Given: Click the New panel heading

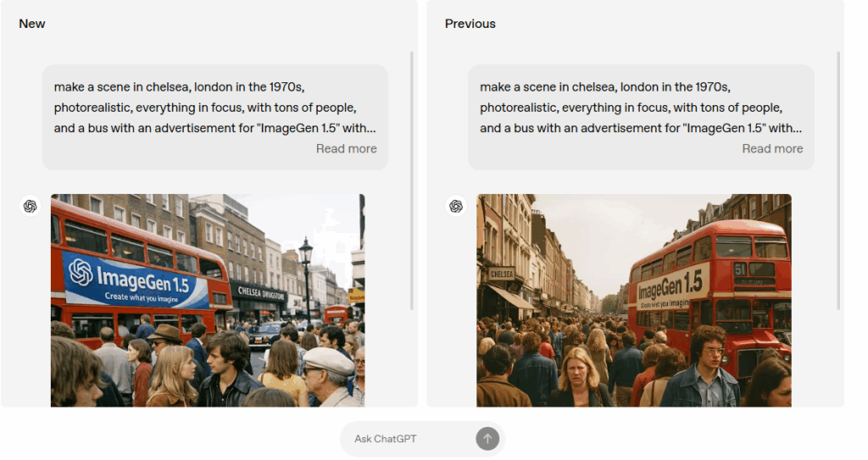Looking at the screenshot, I should pos(32,24).
